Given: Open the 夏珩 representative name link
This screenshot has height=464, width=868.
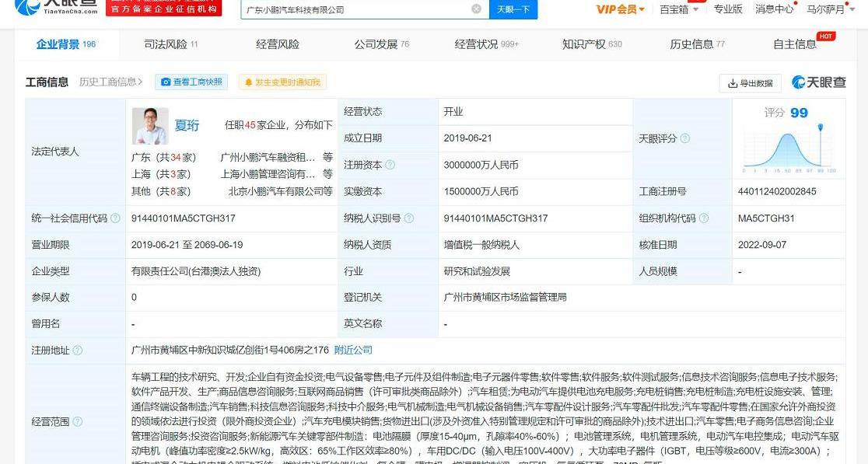Looking at the screenshot, I should pyautogui.click(x=187, y=126).
